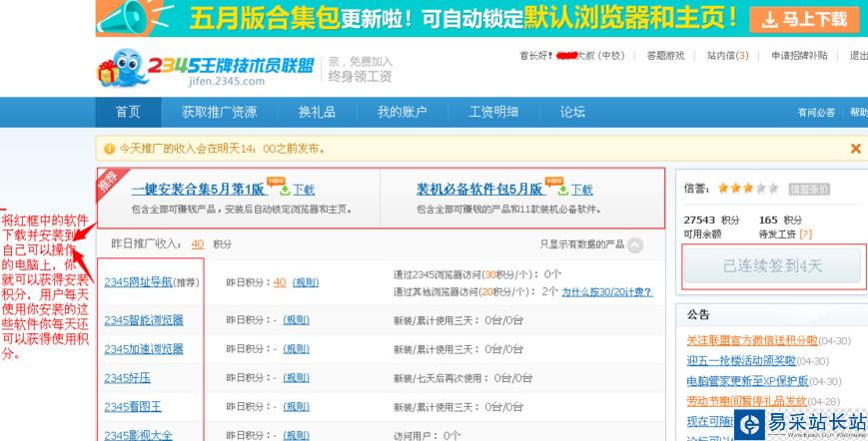Click the info icon in the notice bar

click(x=110, y=149)
